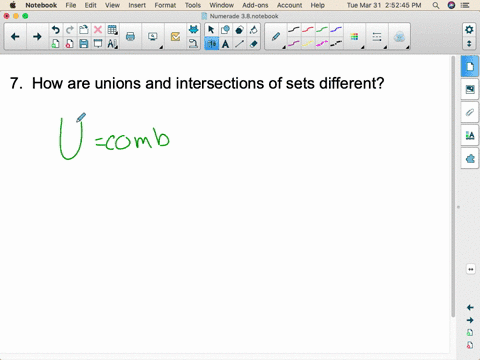Click the blue cat Add-ons toolbar icon
This screenshot has height=360, width=480.
coord(193,30)
